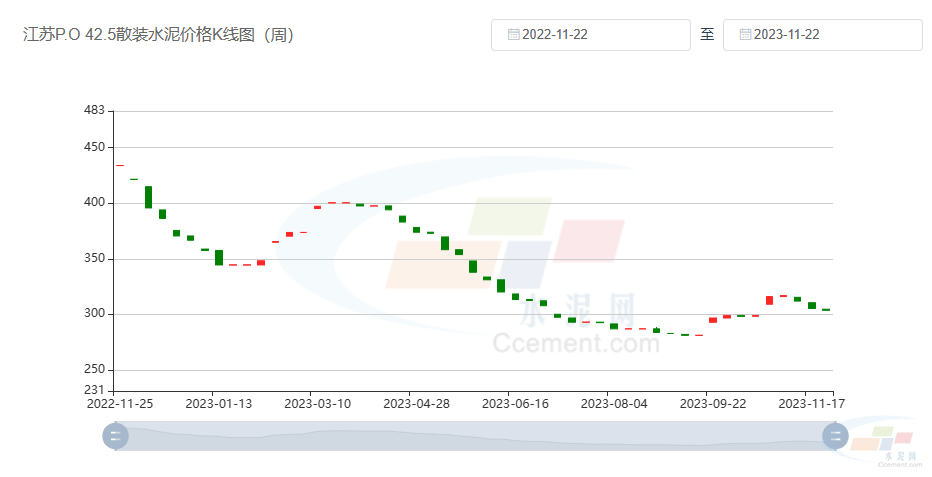Screen dimensions: 932x477
Task: Click the chart title 江苏P.O 42.5散装水泥价格K线图
Action: pos(158,35)
